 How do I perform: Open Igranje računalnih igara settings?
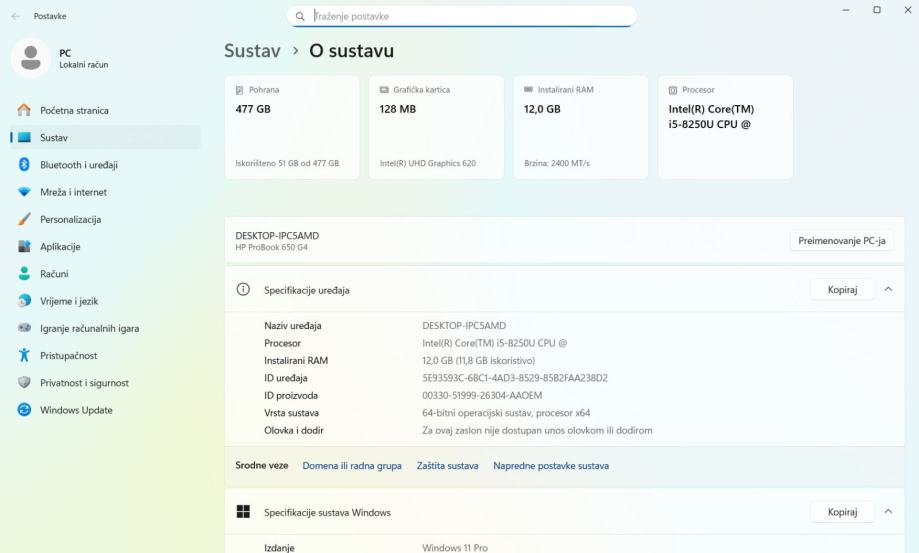tap(105, 328)
